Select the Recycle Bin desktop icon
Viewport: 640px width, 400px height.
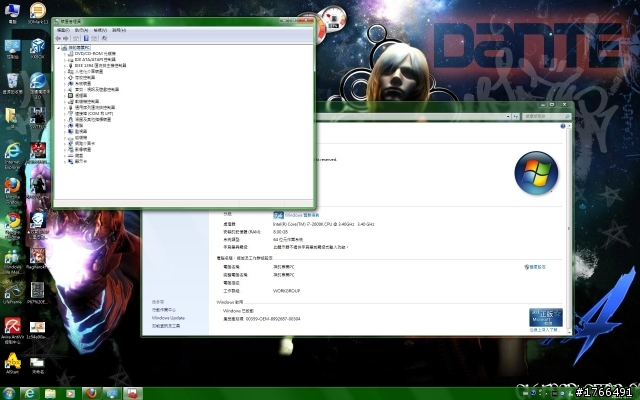tap(12, 84)
